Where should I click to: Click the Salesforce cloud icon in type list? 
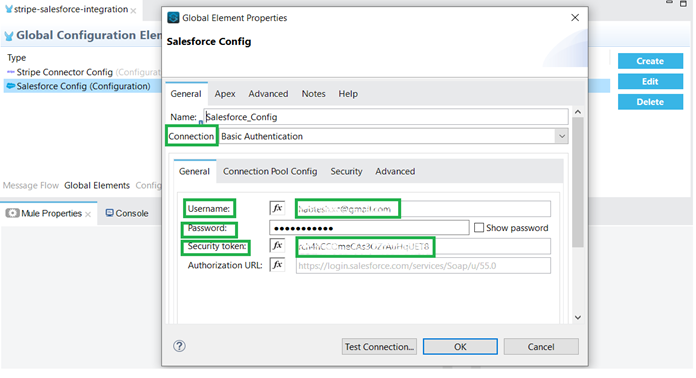point(11,86)
